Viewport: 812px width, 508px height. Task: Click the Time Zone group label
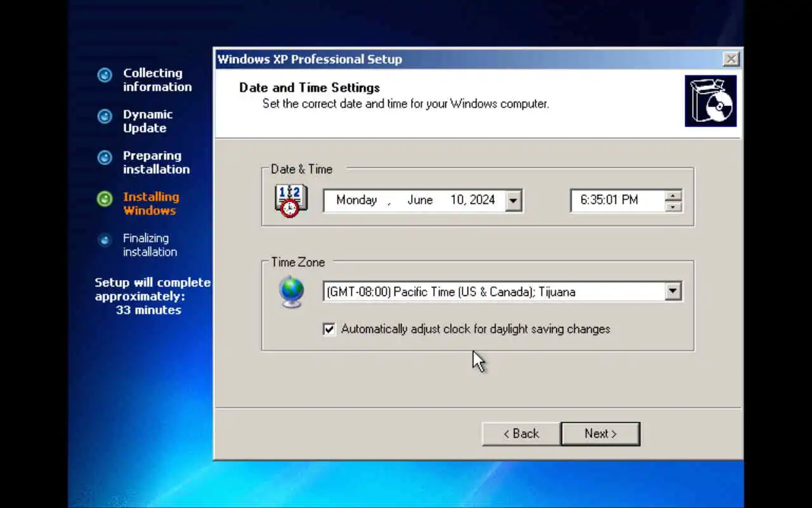coord(298,262)
